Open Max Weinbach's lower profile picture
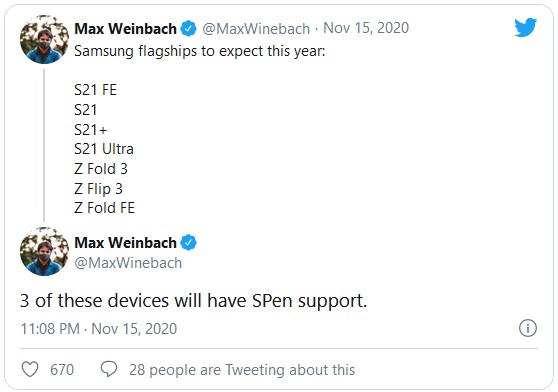 click(x=44, y=251)
